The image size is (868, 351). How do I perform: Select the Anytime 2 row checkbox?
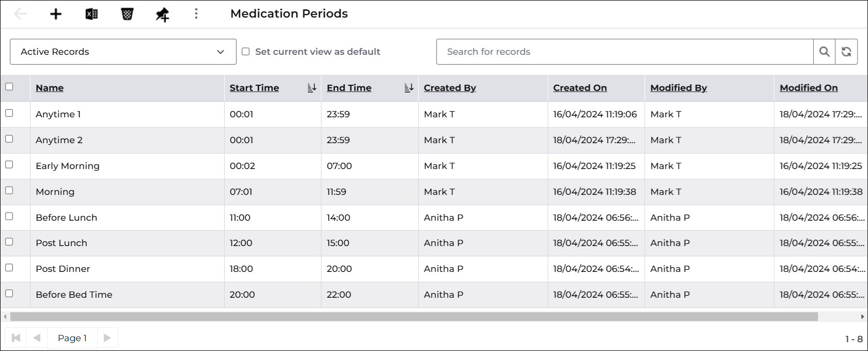(x=9, y=139)
